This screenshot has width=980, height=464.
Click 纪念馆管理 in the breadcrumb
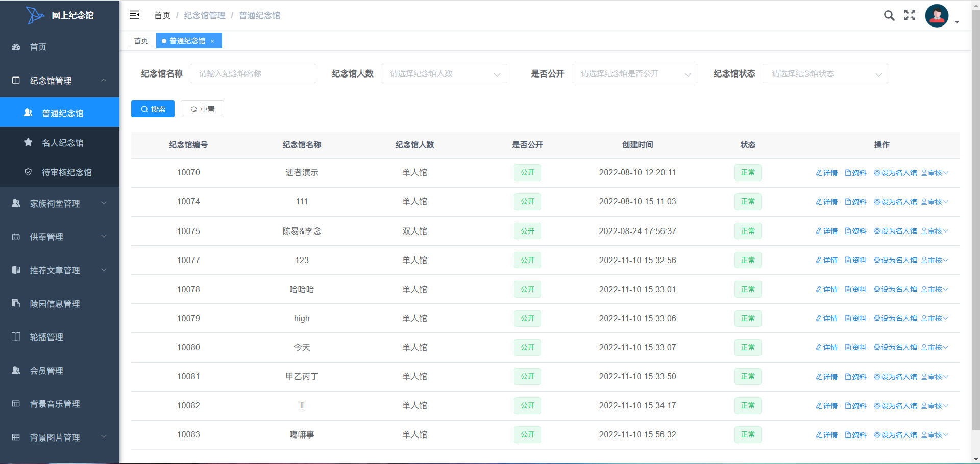pos(205,15)
